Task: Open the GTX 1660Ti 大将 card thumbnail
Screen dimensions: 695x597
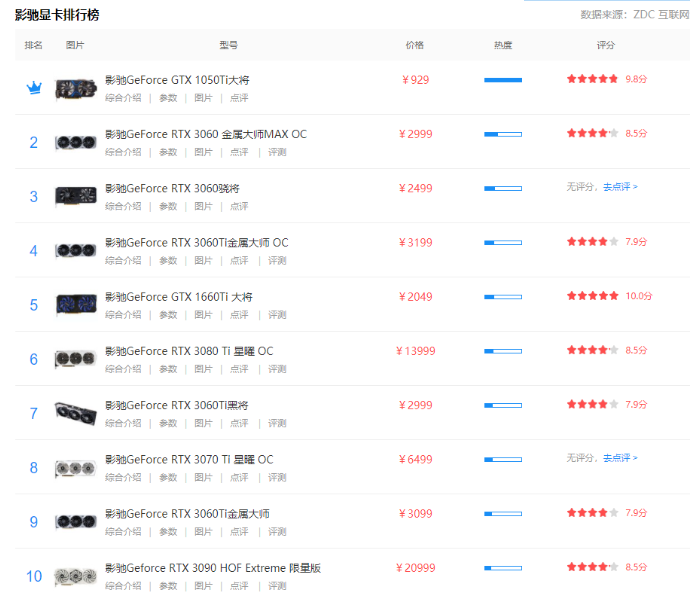Action: (x=75, y=305)
